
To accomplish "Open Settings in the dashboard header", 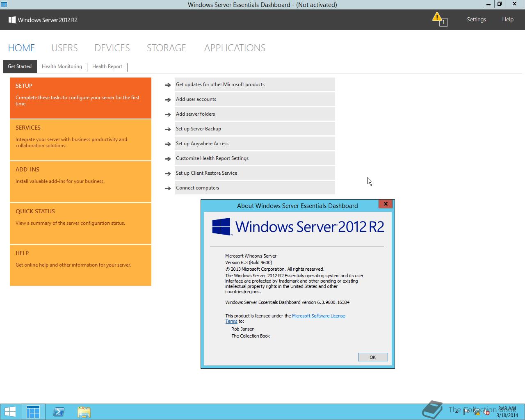I will point(476,19).
